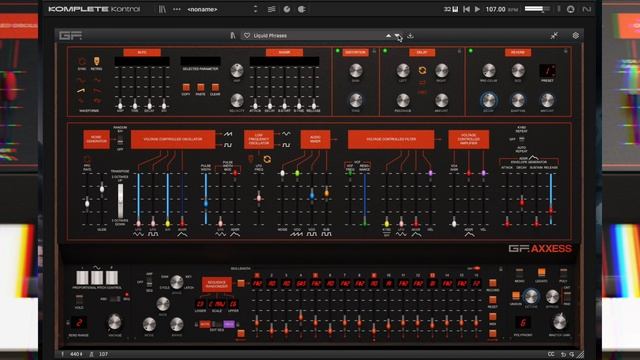Screen dimensions: 640x360
Task: Toggle the ALFO Sync icon
Action: coord(82,61)
